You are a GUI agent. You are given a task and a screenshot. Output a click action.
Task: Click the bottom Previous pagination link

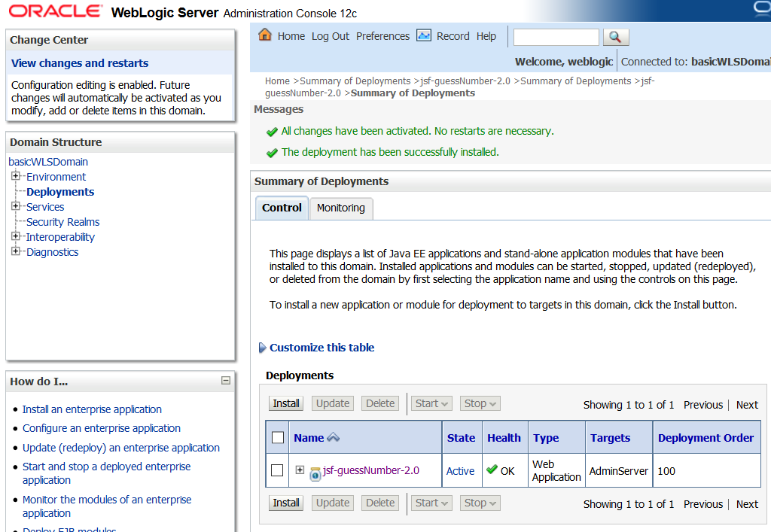point(703,504)
